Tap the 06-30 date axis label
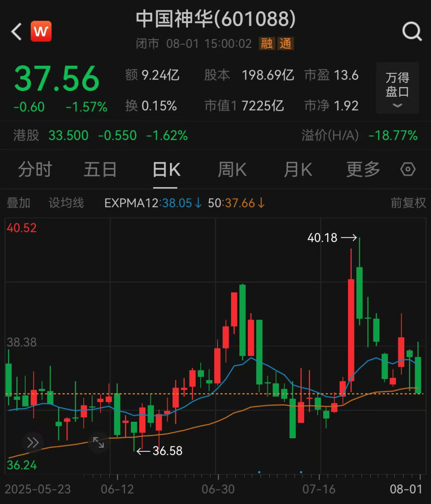This screenshot has width=431, height=504. click(218, 489)
